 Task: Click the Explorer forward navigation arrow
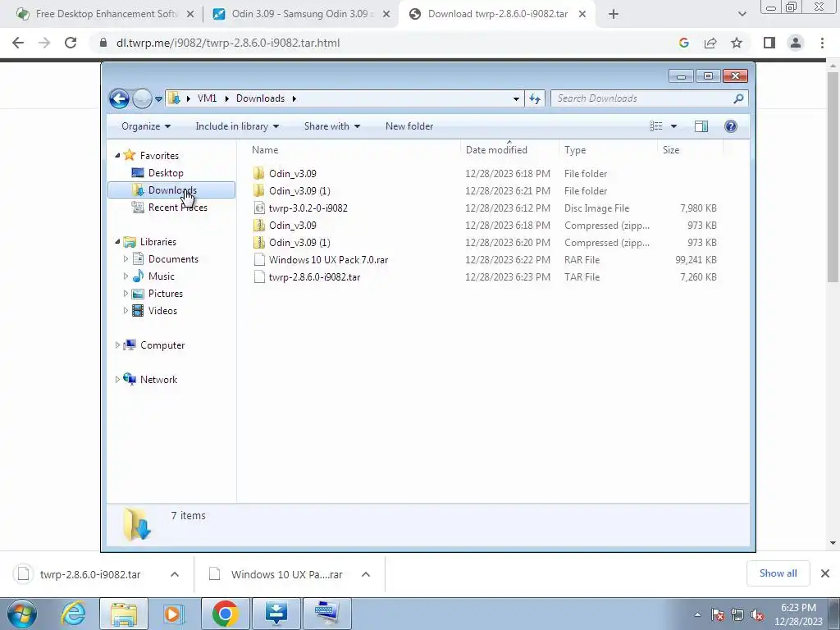[142, 98]
